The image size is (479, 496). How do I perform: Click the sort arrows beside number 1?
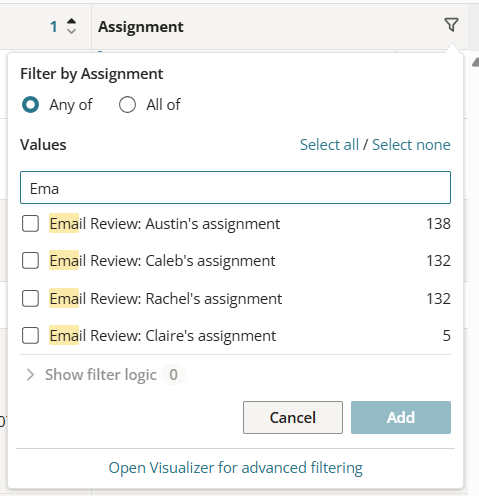point(71,26)
